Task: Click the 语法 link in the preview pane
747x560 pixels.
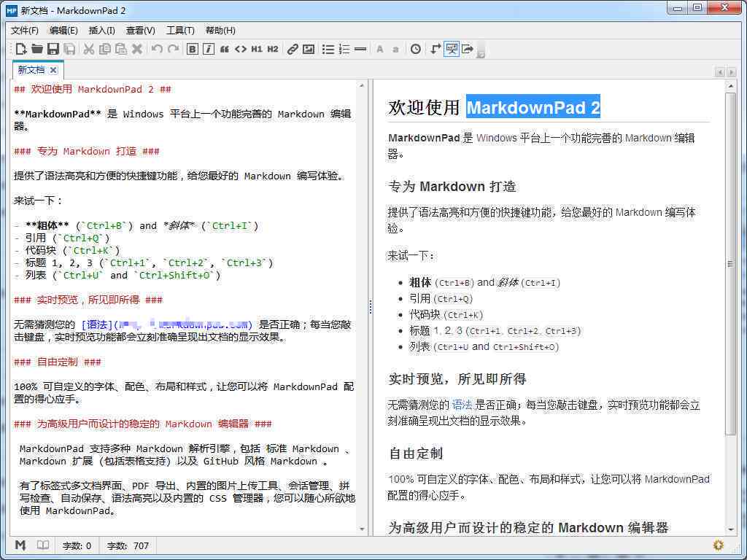Action: [x=462, y=405]
